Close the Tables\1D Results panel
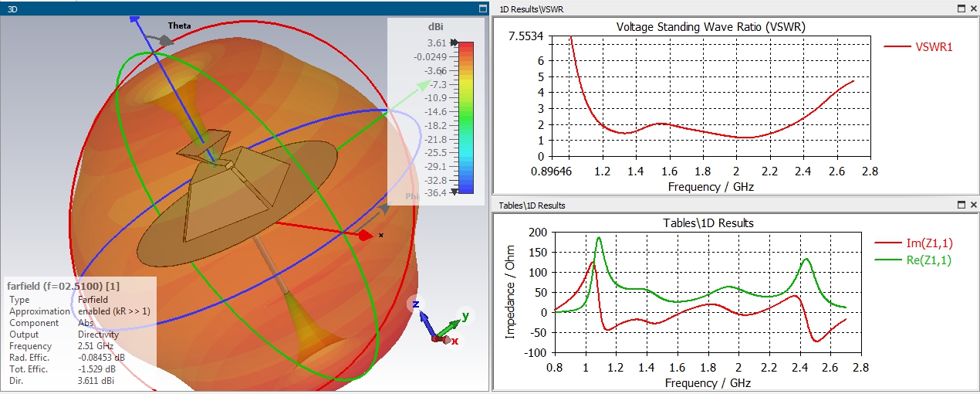Viewport: 980px width, 394px height. click(x=972, y=205)
